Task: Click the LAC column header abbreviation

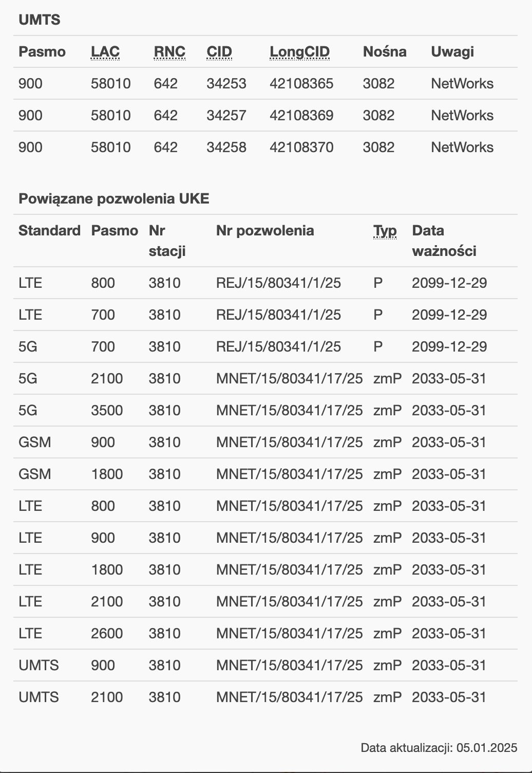Action: coord(105,52)
